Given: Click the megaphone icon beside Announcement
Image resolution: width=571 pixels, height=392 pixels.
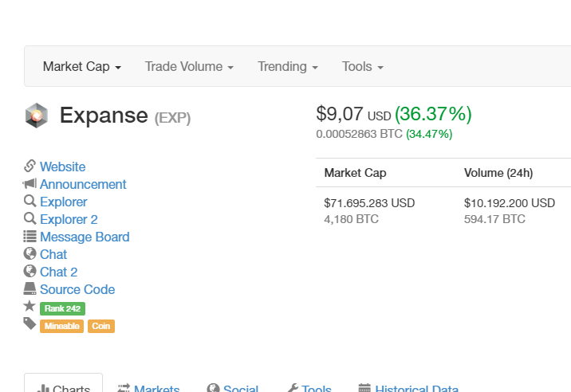Looking at the screenshot, I should 30,184.
